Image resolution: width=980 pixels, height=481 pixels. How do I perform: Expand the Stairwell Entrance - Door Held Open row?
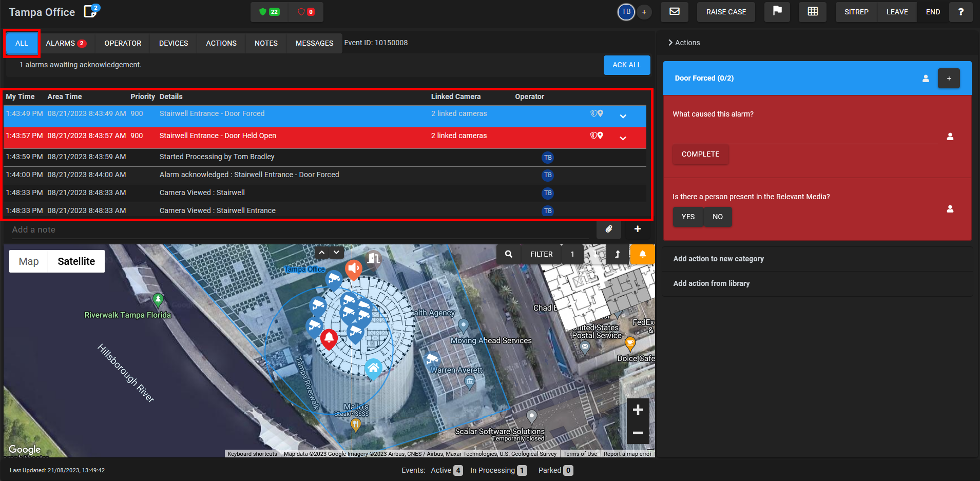coord(623,139)
